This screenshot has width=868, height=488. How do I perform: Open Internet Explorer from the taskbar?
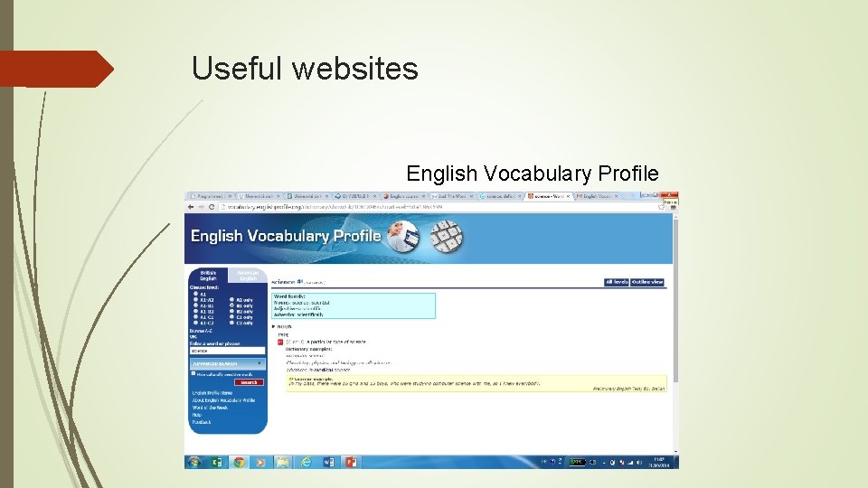coord(306,462)
